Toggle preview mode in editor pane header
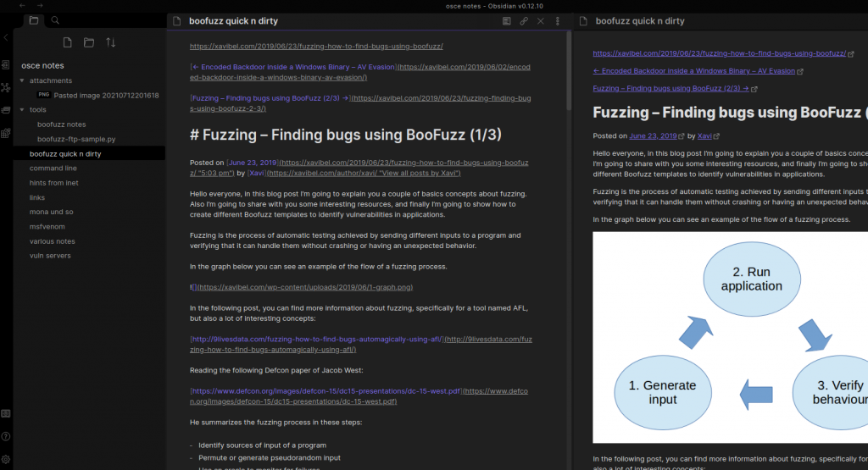868x470 pixels. [x=507, y=21]
